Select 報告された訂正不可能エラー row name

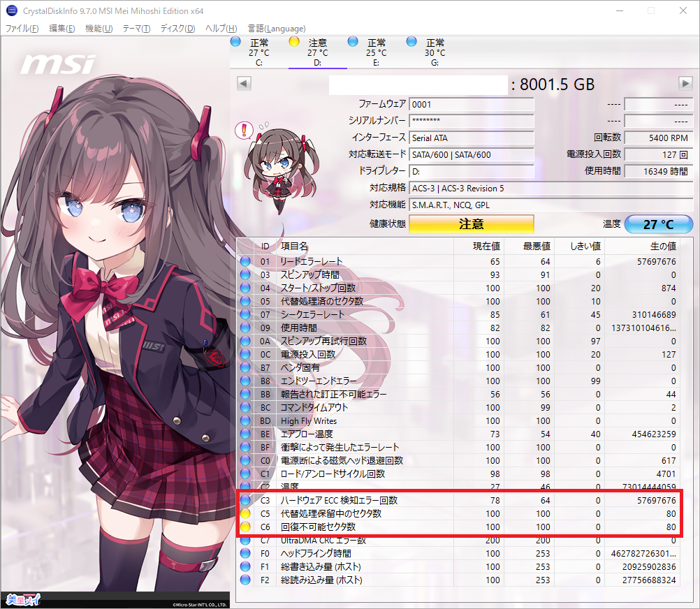coord(333,395)
